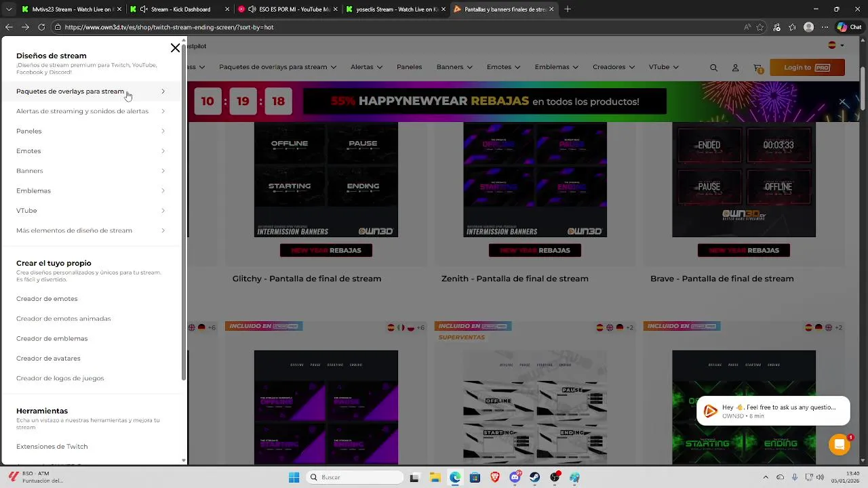Open Brave browser from the taskbar
The image size is (868, 488).
495,477
